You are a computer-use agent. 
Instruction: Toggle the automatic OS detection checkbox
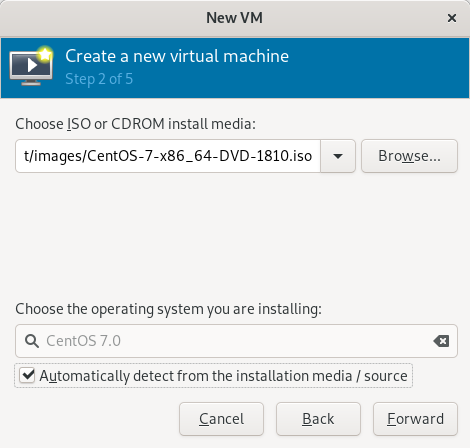pyautogui.click(x=27, y=375)
